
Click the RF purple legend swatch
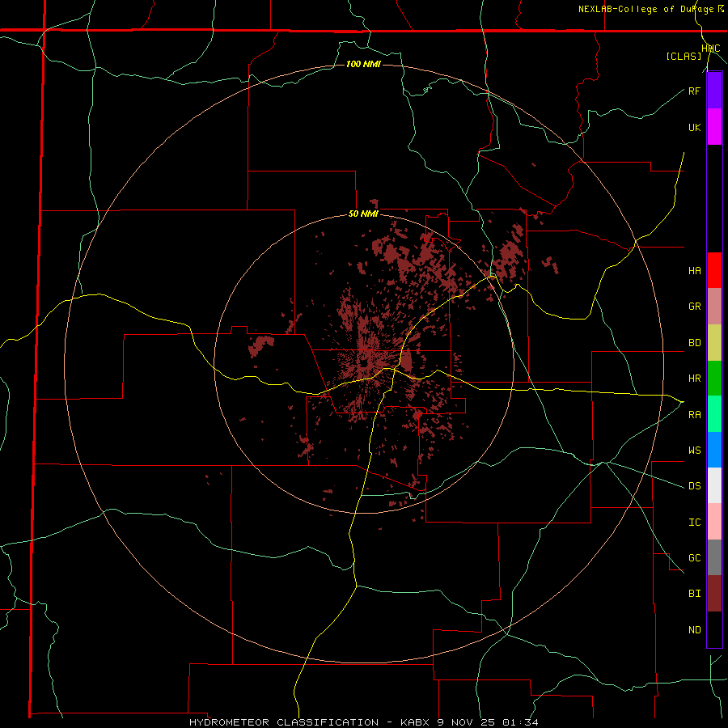coord(714,91)
